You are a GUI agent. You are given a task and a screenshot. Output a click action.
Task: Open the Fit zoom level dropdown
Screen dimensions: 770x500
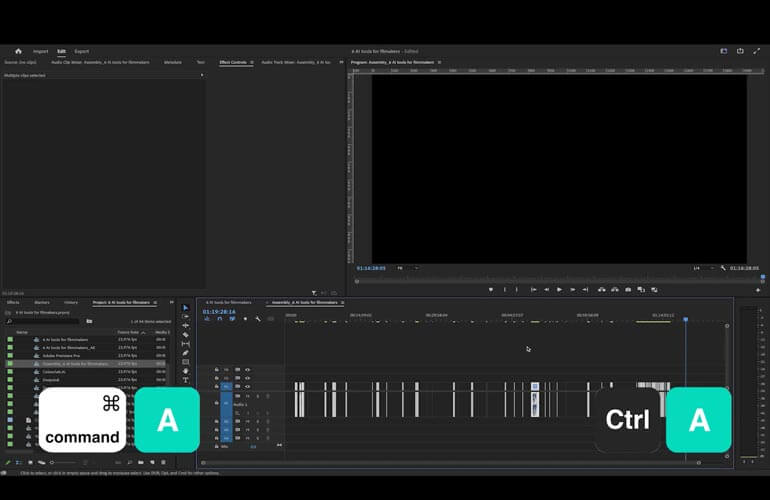pyautogui.click(x=407, y=268)
